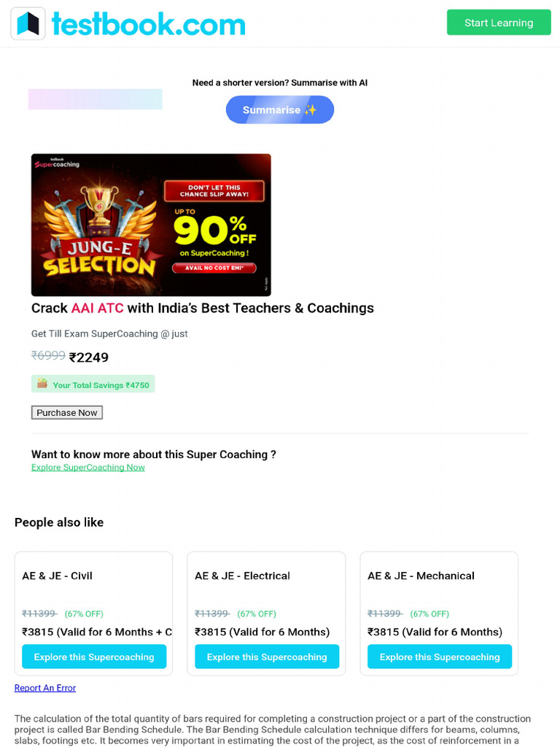This screenshot has height=747, width=560.
Task: Explore the Civil Supercoaching course button
Action: [94, 657]
